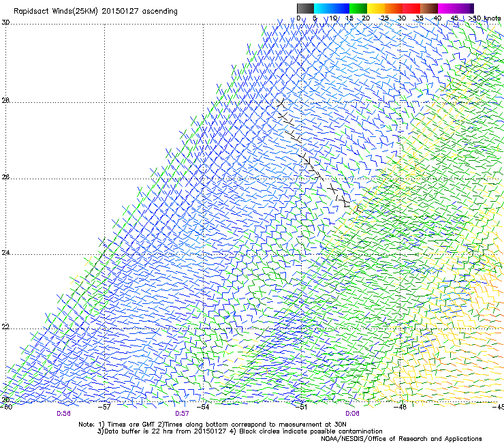Click the '45' label under the color legend
Image resolution: width=504 pixels, height=443 pixels.
pos(454,18)
